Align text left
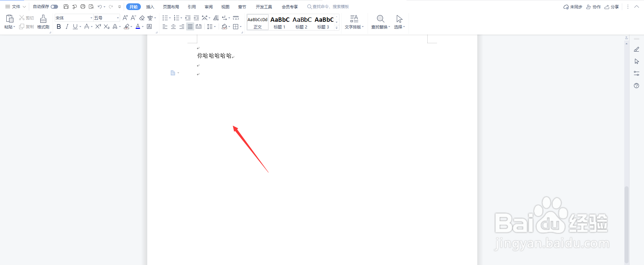The image size is (644, 265). click(x=165, y=26)
